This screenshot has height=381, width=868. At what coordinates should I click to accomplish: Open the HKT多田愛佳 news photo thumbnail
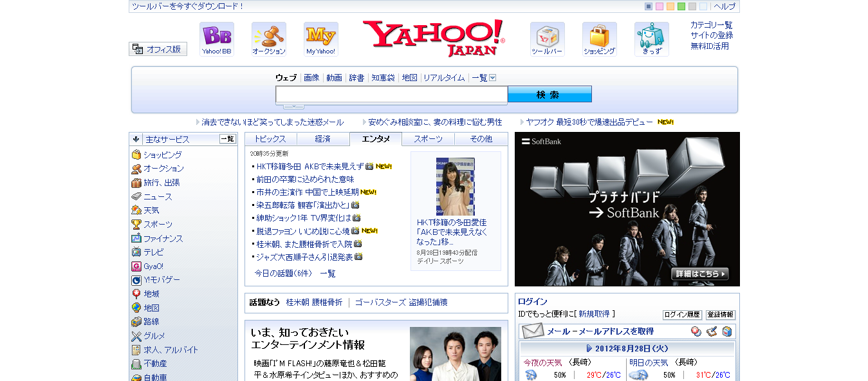(x=456, y=187)
